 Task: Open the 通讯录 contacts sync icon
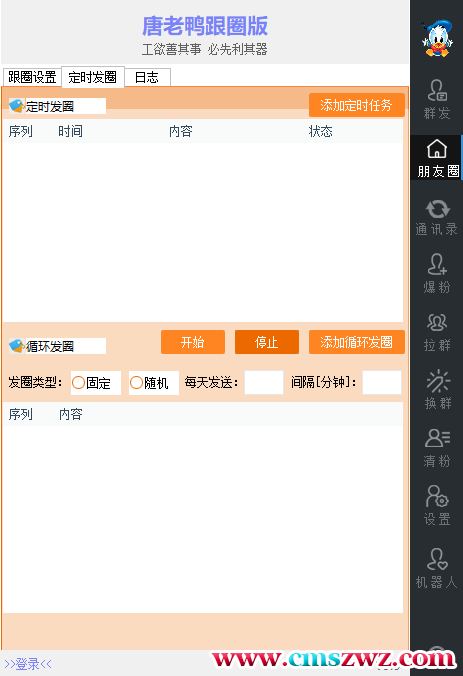pyautogui.click(x=437, y=217)
